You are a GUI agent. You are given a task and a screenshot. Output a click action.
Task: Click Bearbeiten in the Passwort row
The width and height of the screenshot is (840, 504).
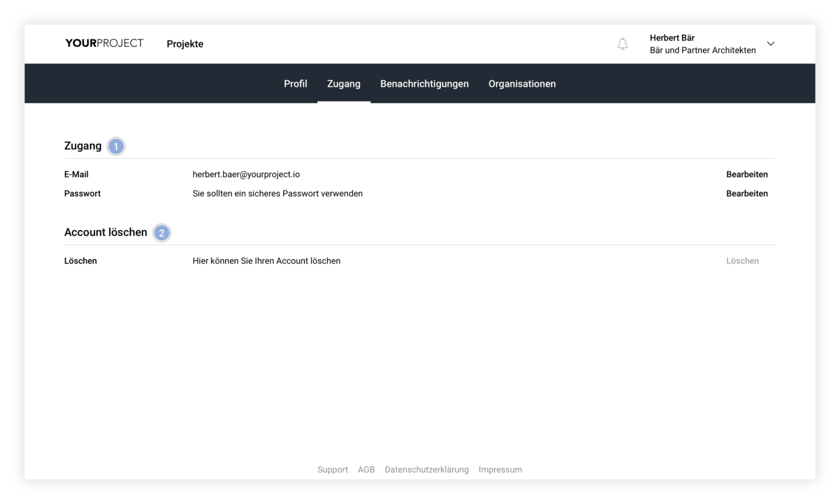(x=747, y=193)
